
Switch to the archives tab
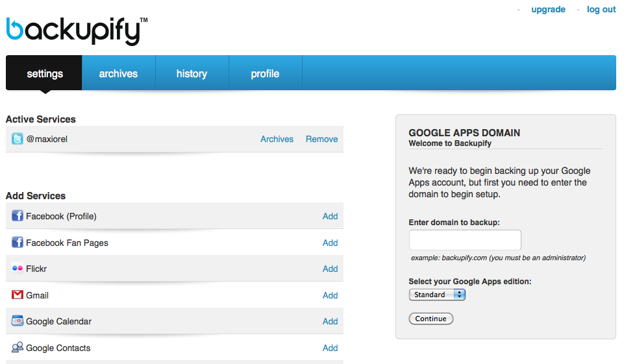119,73
